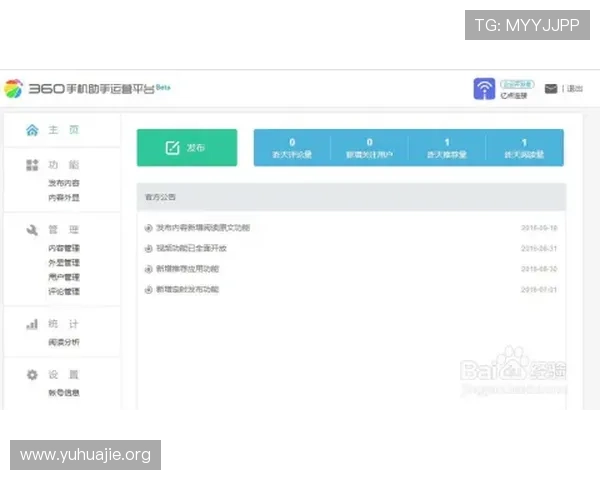600x480 pixels.
Task: Click date on 新增定时发布功能 row
Action: pyautogui.click(x=539, y=290)
